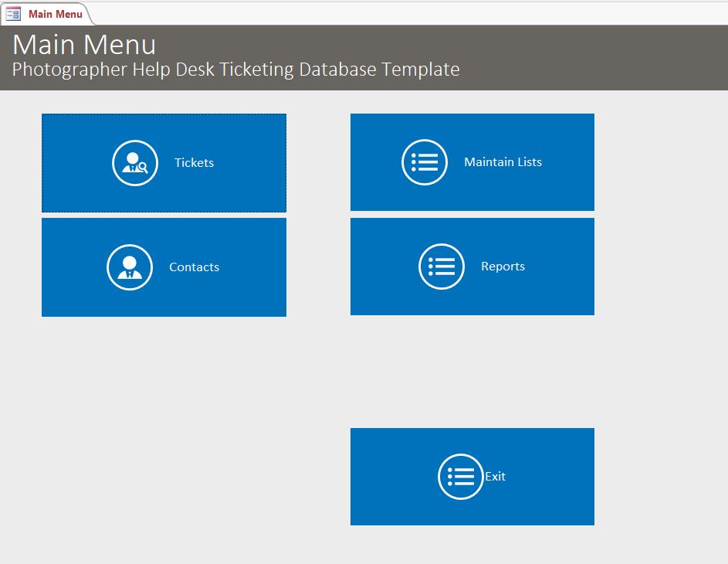The width and height of the screenshot is (728, 564).
Task: Click the Exit list icon
Action: pyautogui.click(x=461, y=477)
